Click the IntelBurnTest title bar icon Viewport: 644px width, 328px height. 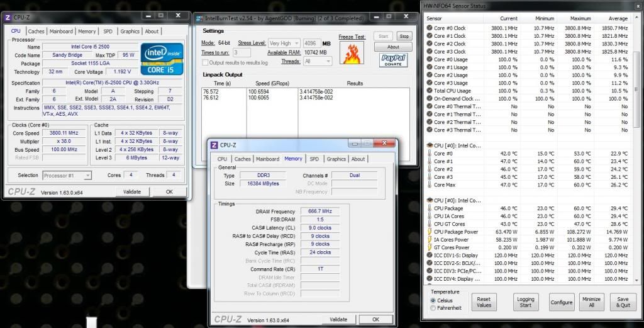(x=199, y=18)
